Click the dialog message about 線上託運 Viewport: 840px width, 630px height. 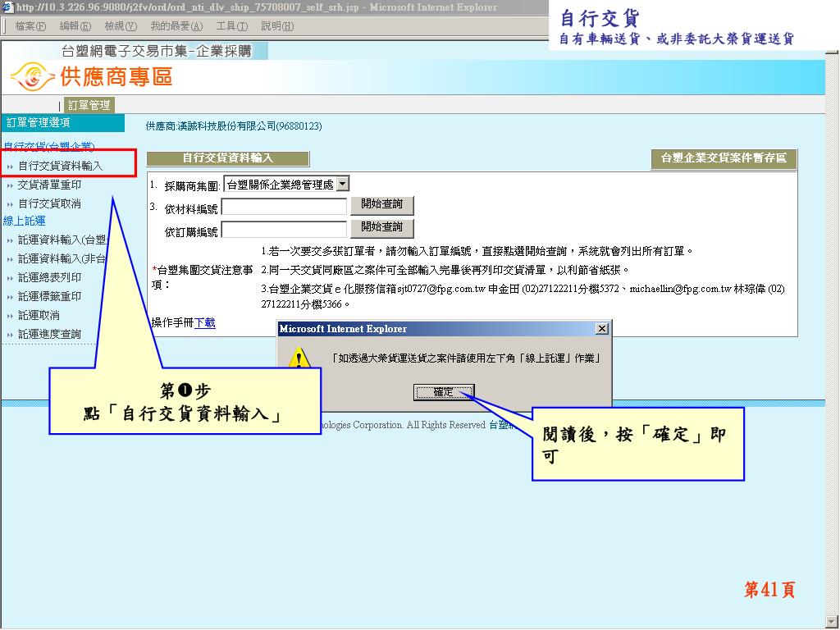click(464, 358)
